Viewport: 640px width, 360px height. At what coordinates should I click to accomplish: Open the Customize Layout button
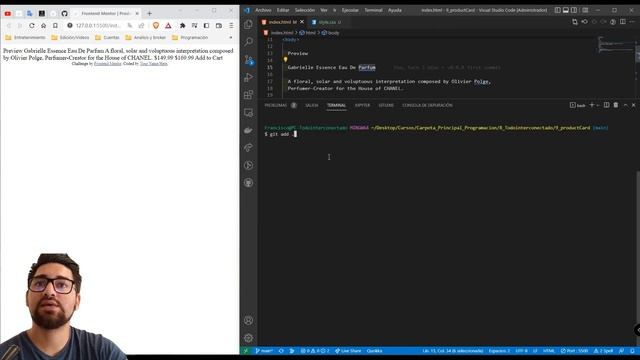[585, 10]
